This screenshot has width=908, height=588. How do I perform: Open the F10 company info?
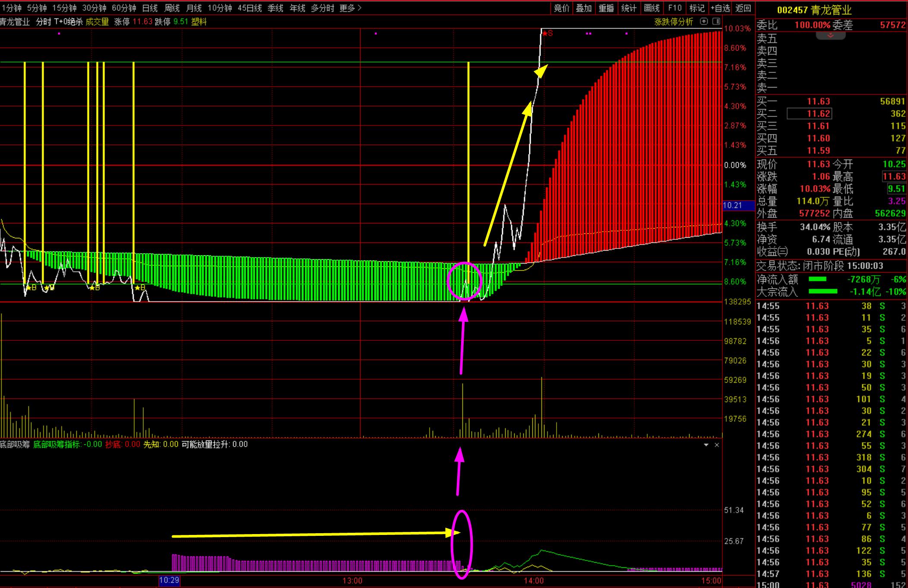point(674,8)
